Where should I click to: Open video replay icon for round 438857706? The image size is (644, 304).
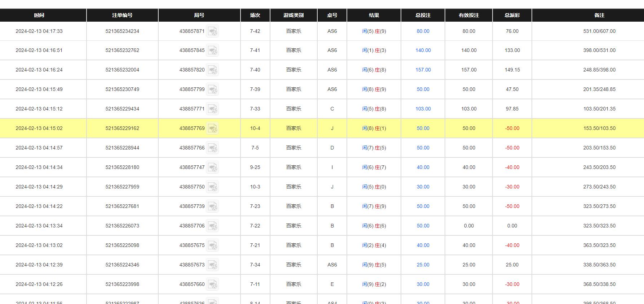point(212,226)
